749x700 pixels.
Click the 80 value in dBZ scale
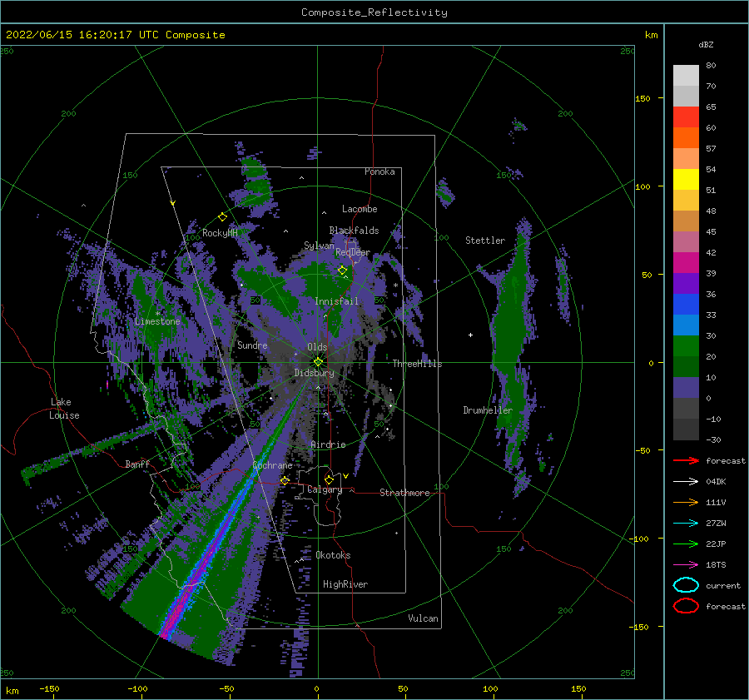[x=711, y=66]
